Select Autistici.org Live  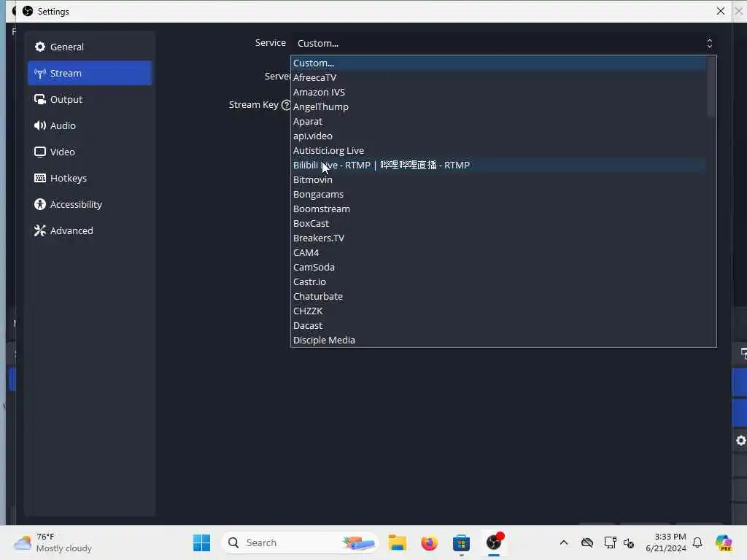click(499, 150)
